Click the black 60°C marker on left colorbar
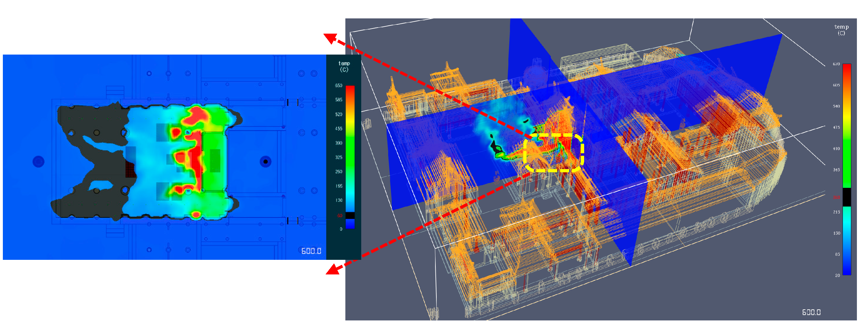The image size is (868, 329). click(x=350, y=216)
